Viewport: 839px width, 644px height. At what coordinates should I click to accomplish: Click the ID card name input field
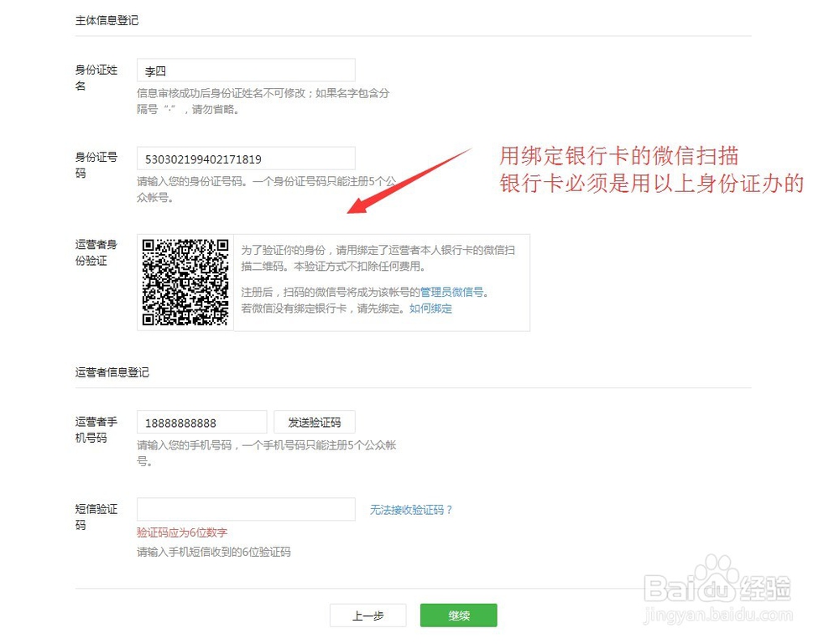246,70
